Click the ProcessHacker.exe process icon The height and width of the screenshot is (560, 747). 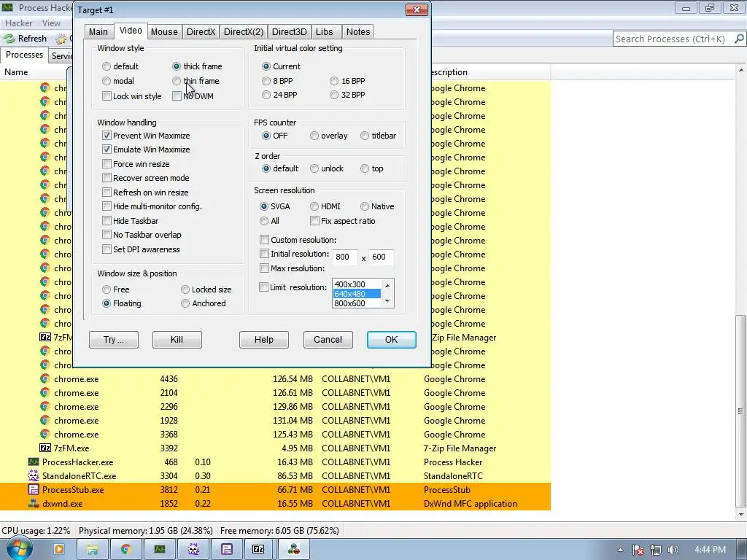(34, 462)
